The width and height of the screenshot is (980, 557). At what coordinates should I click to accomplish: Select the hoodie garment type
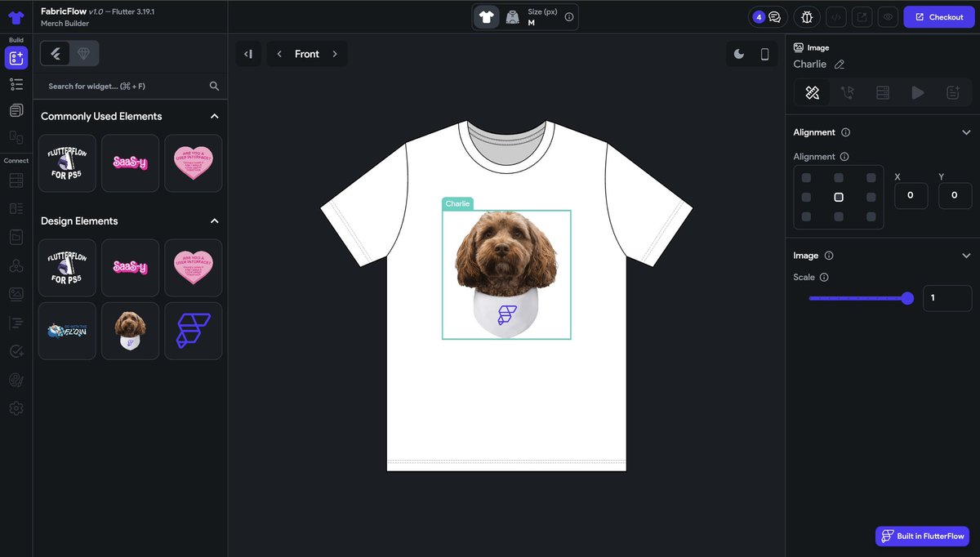coord(512,17)
